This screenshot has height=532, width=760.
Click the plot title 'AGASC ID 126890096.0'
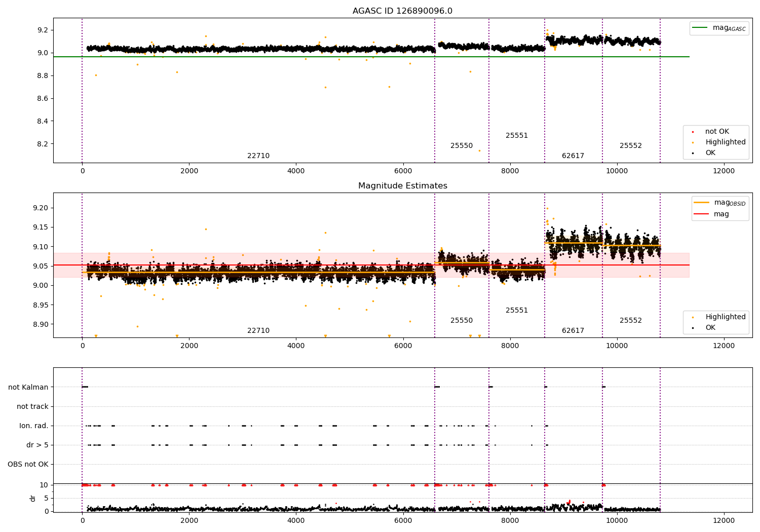402,11
